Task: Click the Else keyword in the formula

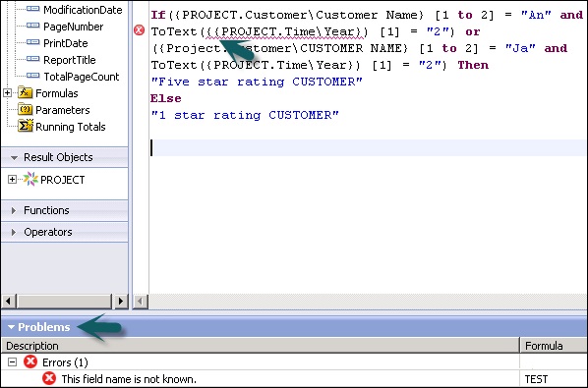Action: 166,98
